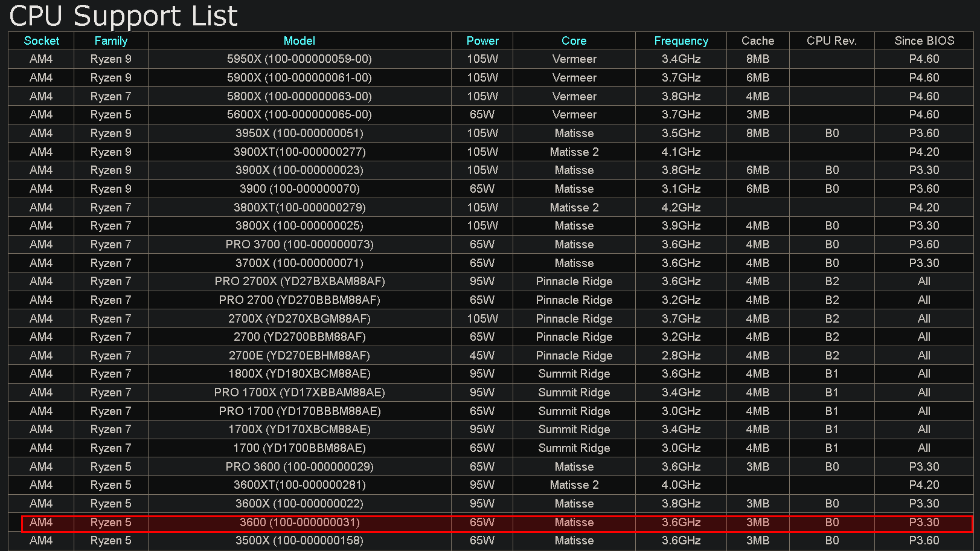
Task: Click P3.30 BIOS in the highlighted 3600 row
Action: click(924, 523)
